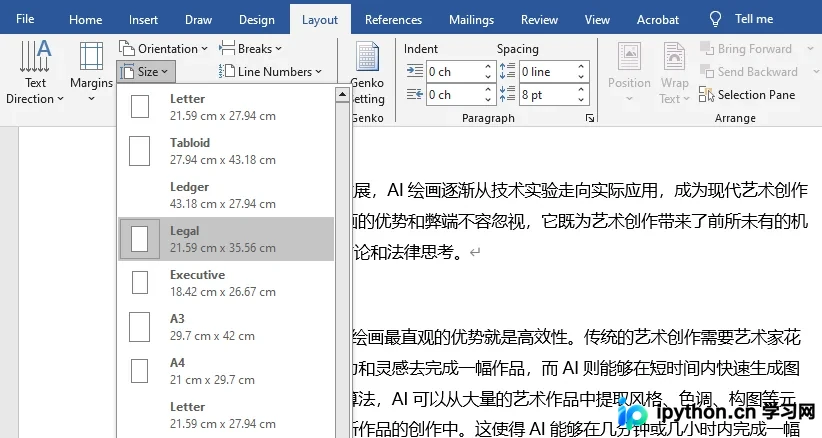This screenshot has width=822, height=438.
Task: Open the Position dropdown
Action: 629,72
